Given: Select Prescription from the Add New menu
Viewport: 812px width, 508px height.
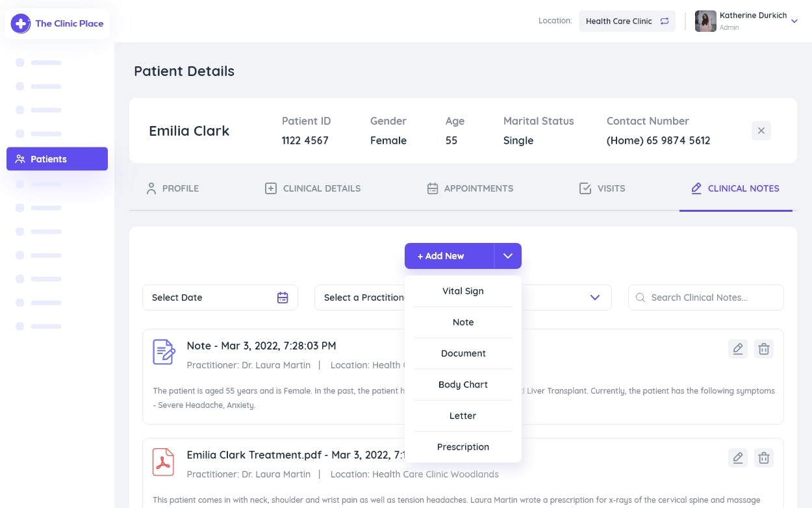Looking at the screenshot, I should 463,447.
